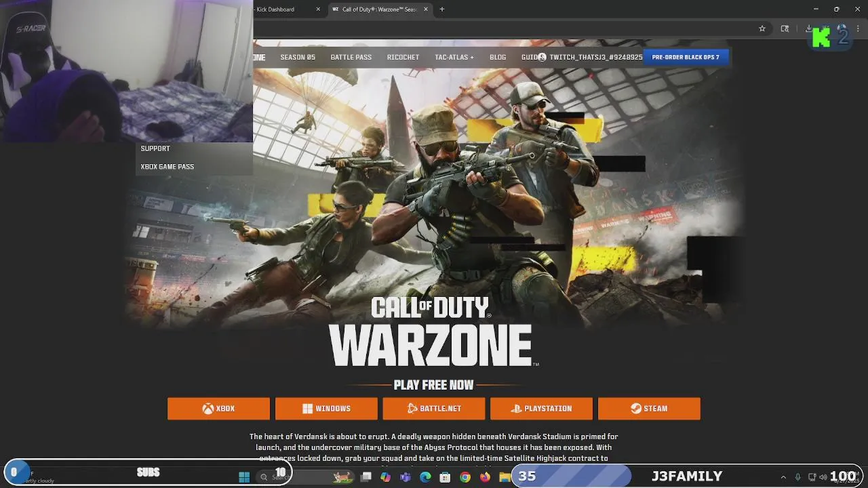Open Firefox from the taskbar
Screen dimensions: 868x488
pyautogui.click(x=485, y=477)
